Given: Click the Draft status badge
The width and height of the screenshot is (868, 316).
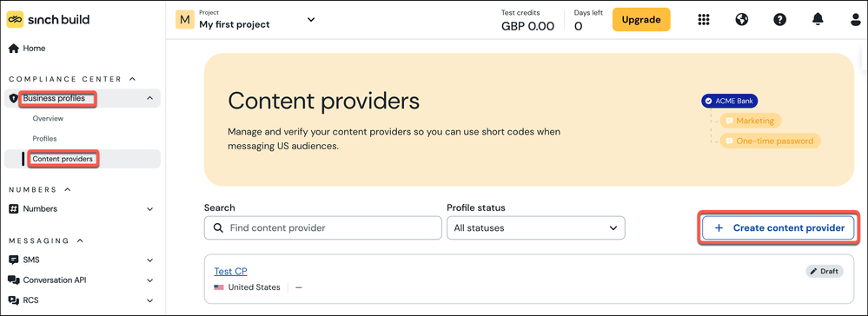Looking at the screenshot, I should pyautogui.click(x=825, y=271).
